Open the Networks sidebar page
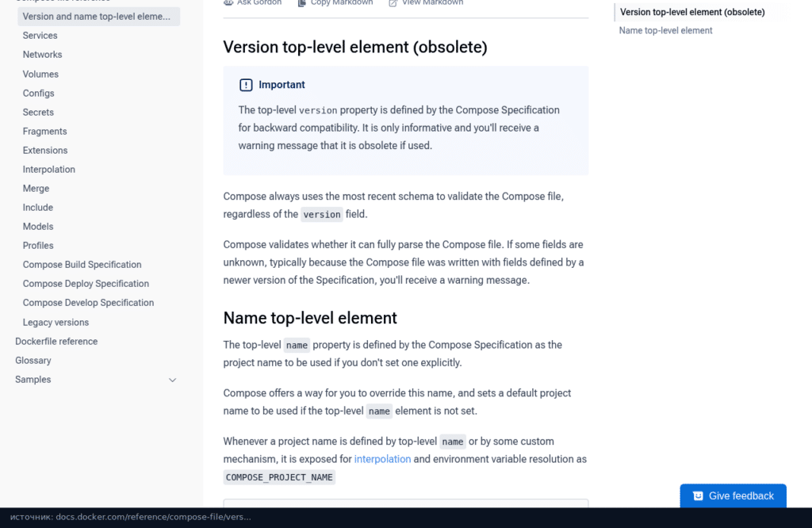Screen dimensions: 812x528 [42, 55]
